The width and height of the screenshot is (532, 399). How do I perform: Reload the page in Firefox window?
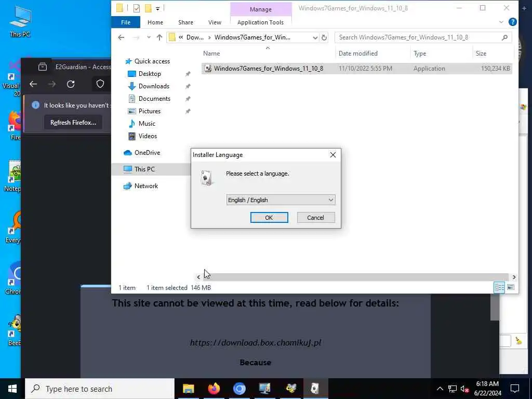coord(71,84)
